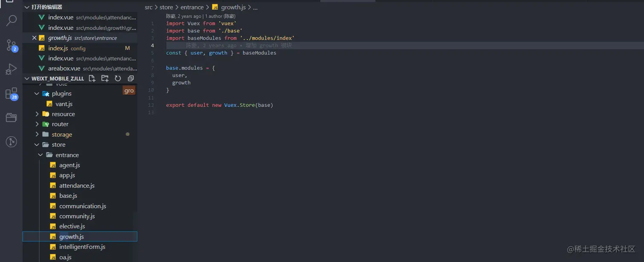644x262 pixels.
Task: Click the '../modules/index' import path string
Action: pos(267,38)
